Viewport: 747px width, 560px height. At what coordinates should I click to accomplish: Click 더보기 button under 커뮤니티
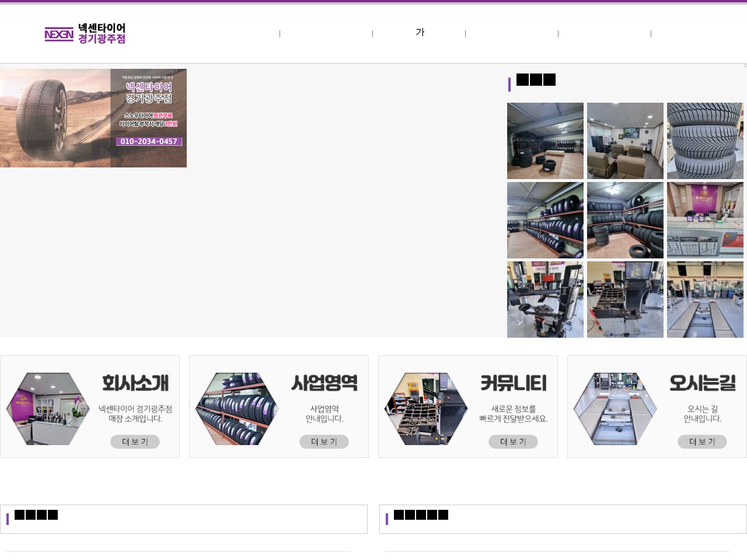pos(513,442)
